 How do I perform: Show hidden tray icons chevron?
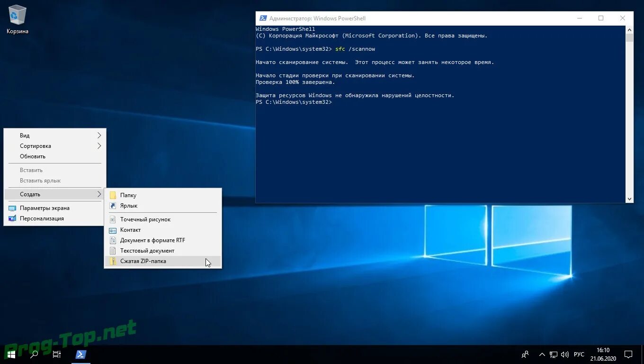pyautogui.click(x=542, y=354)
